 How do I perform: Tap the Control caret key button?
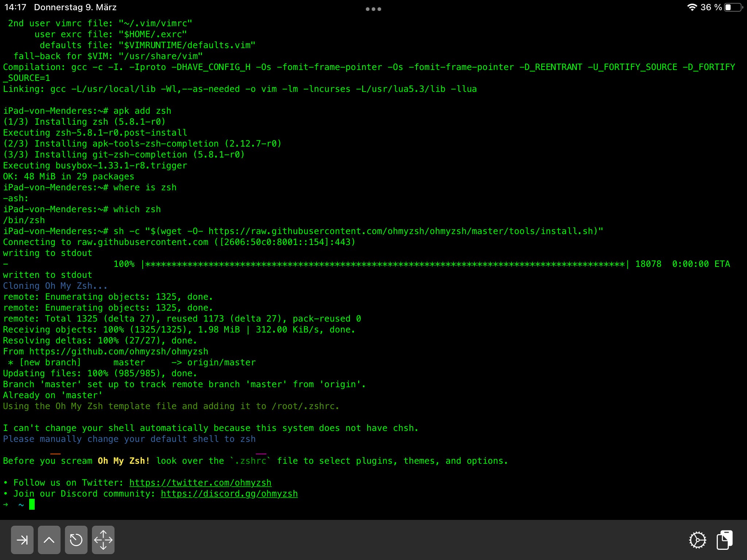49,540
